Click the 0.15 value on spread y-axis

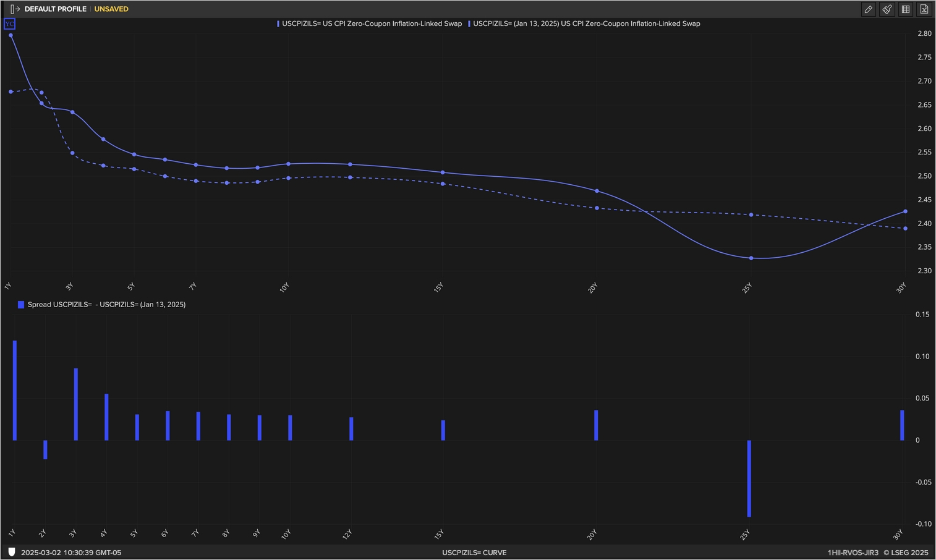click(922, 314)
